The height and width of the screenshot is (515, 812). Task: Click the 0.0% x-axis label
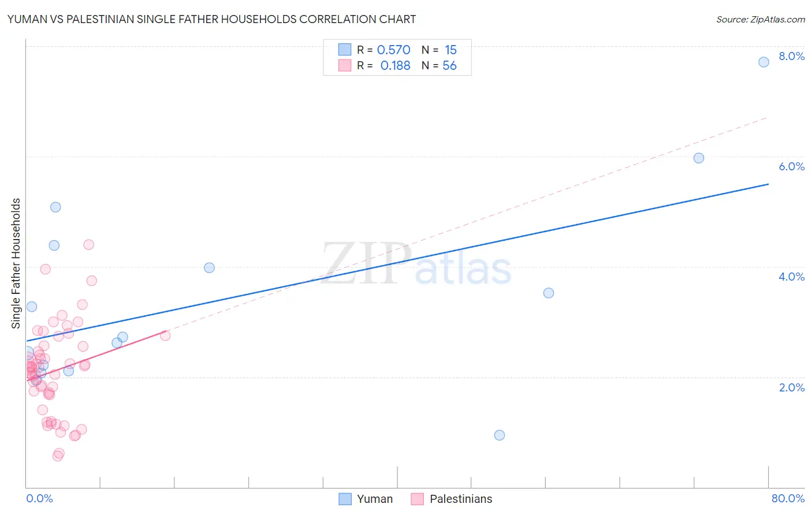tap(39, 498)
